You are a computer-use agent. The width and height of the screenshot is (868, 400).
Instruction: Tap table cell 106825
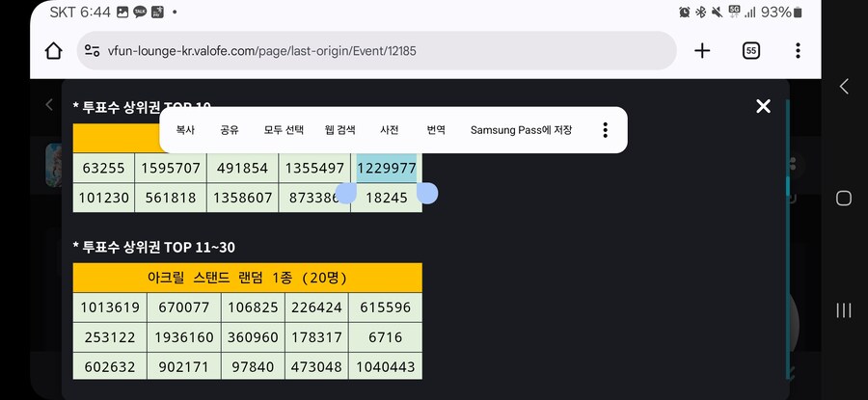point(253,307)
